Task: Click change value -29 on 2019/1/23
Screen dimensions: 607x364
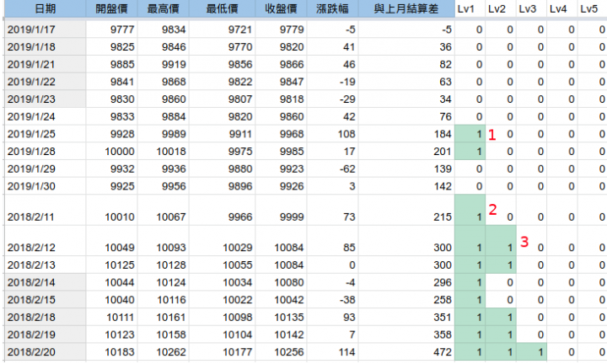Action: coord(332,99)
